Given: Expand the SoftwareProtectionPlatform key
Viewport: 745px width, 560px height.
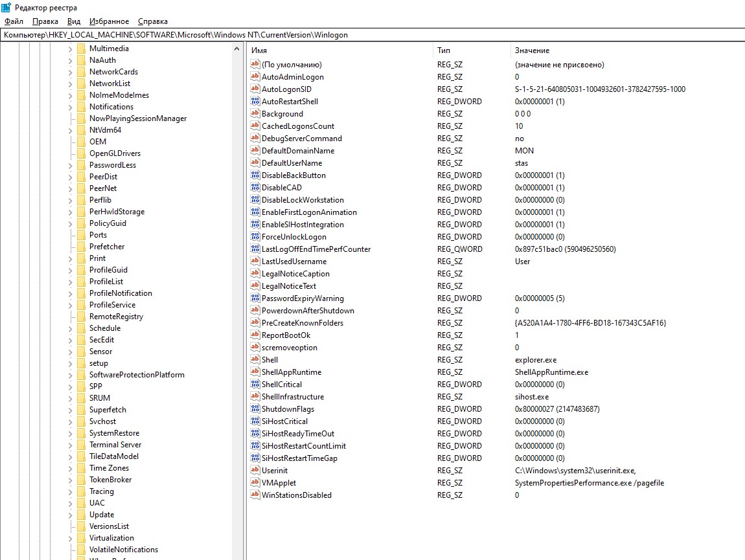Looking at the screenshot, I should (x=71, y=375).
